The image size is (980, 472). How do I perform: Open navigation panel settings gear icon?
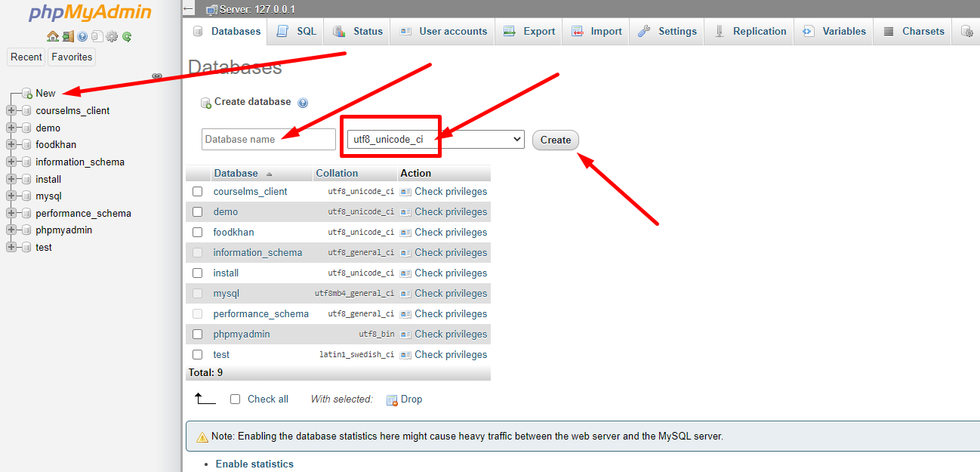(112, 36)
